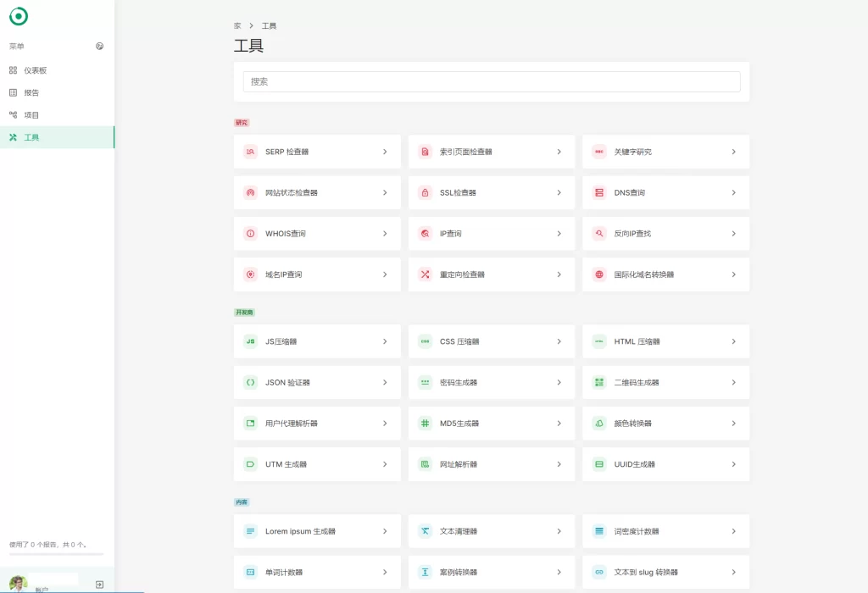Click the 搜索 search input field
Image resolution: width=868 pixels, height=593 pixels.
click(x=492, y=81)
